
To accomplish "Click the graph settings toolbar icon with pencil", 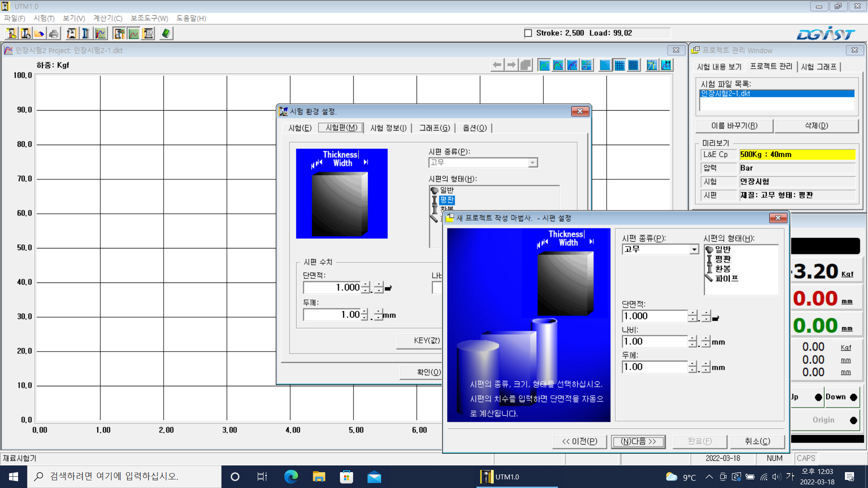I will tap(100, 33).
